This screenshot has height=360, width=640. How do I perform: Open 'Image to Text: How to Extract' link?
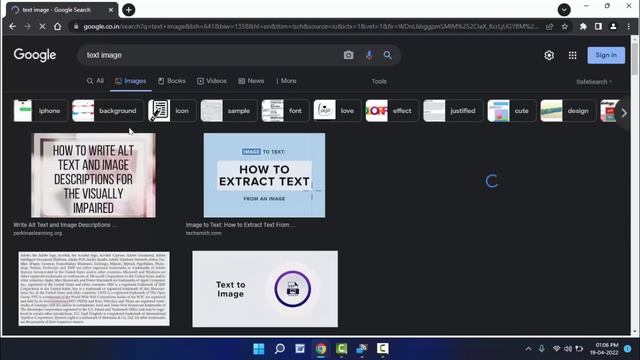[240, 225]
